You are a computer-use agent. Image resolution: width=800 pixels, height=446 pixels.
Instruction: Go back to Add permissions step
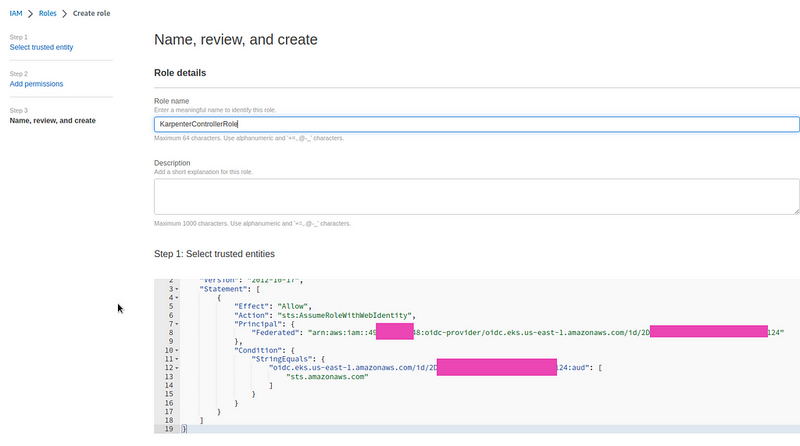36,84
